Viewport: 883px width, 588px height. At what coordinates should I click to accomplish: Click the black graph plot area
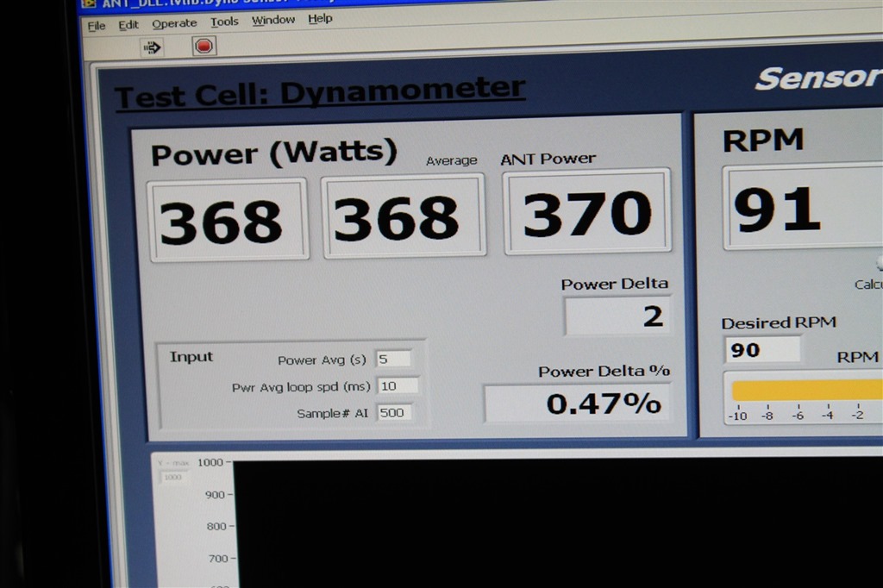pyautogui.click(x=558, y=524)
